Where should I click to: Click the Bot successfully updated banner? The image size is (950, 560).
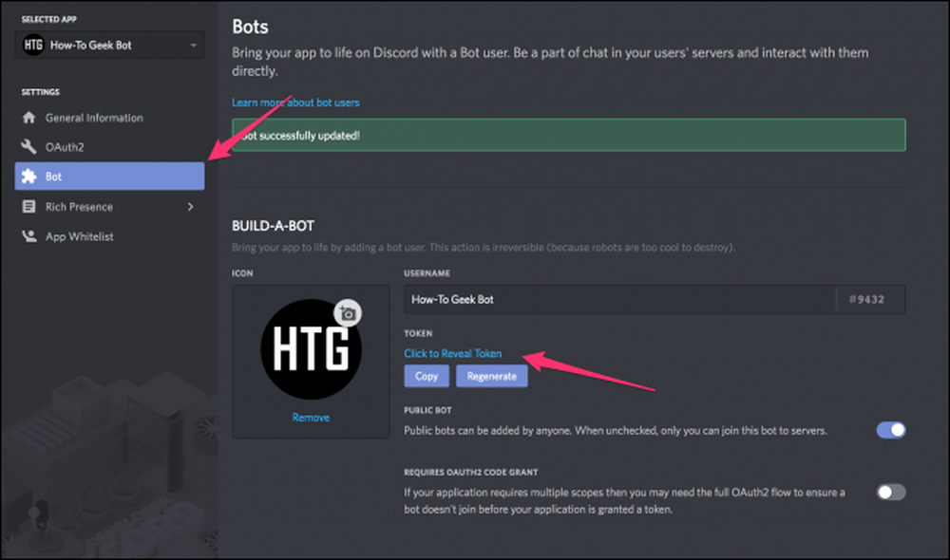click(569, 135)
